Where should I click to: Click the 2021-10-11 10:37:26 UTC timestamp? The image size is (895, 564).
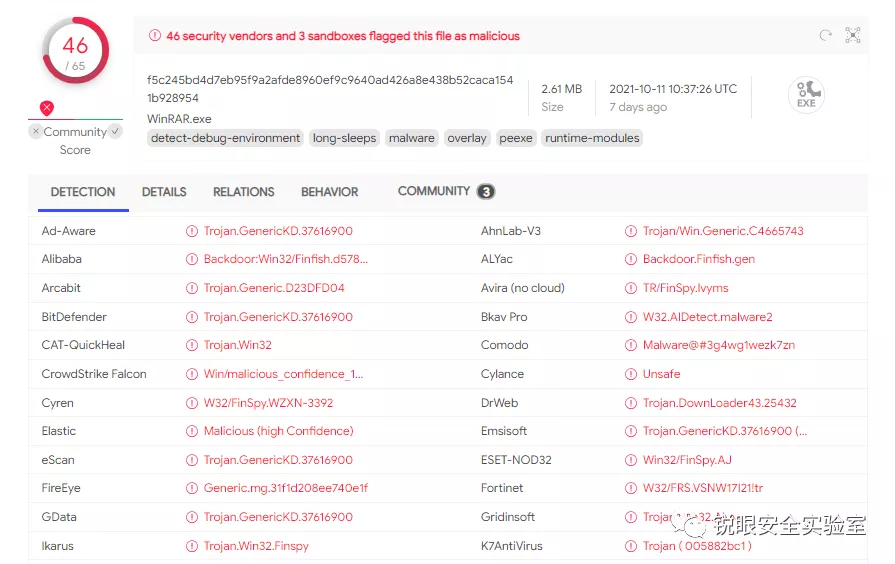673,89
